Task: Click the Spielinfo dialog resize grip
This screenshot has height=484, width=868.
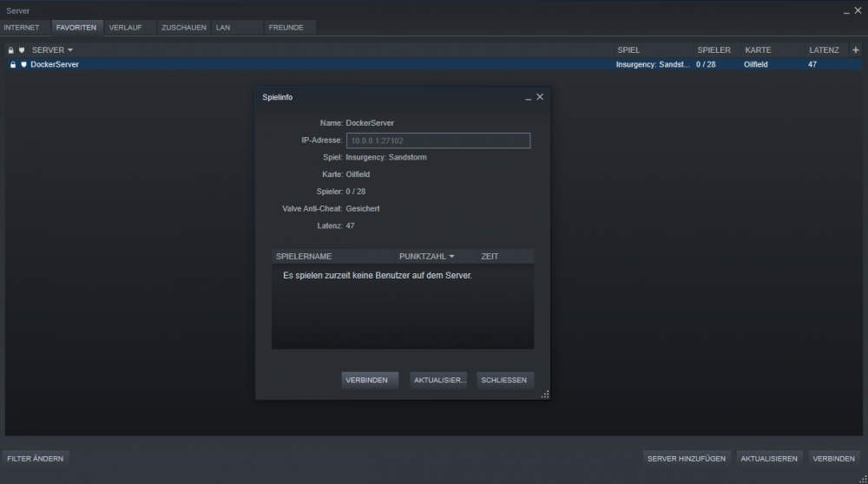Action: [545, 394]
